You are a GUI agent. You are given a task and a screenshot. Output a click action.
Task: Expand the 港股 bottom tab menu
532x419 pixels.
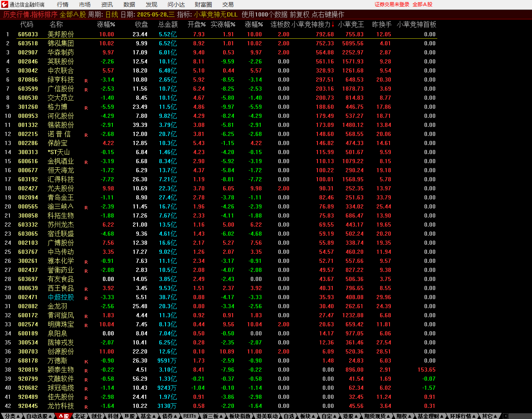coord(350,416)
